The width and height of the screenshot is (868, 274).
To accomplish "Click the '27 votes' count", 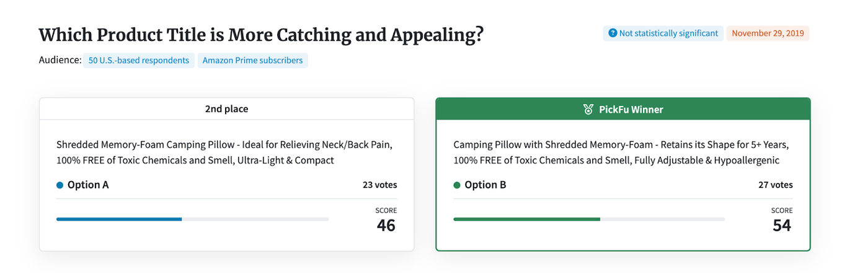I will click(x=775, y=185).
